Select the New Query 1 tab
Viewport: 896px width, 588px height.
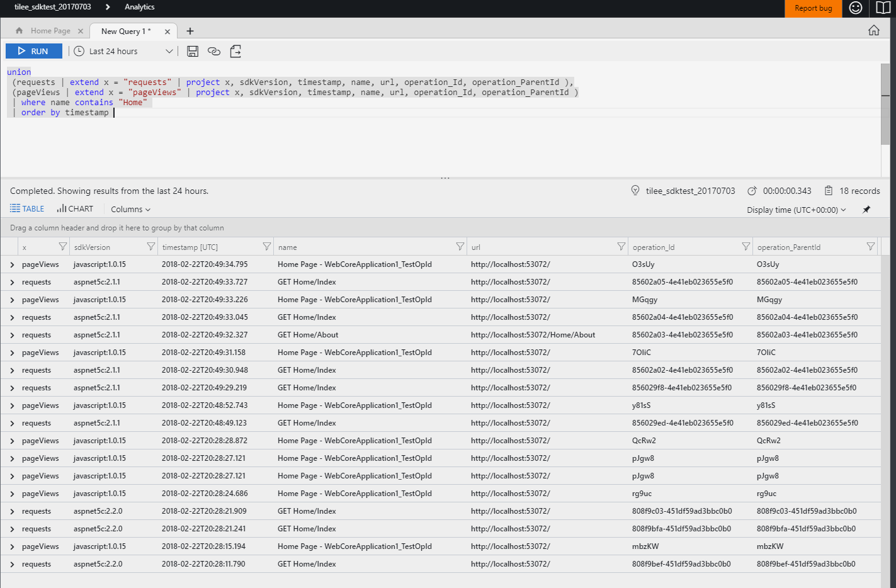(125, 30)
